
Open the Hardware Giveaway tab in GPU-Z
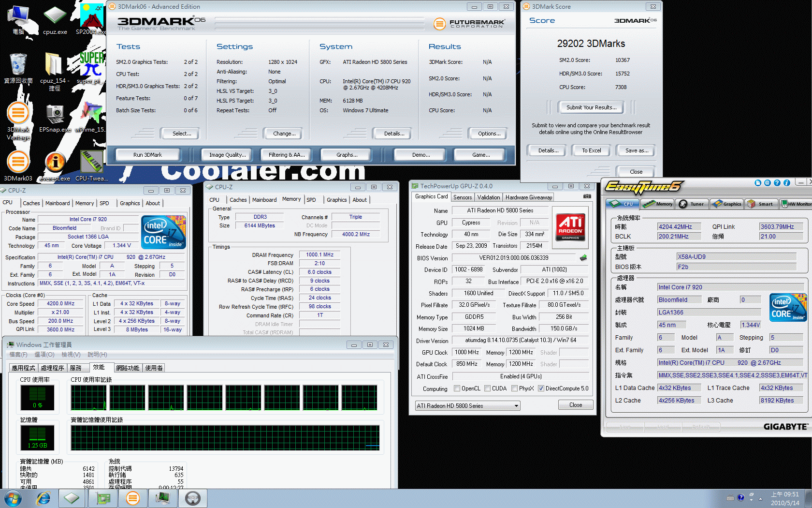(529, 197)
